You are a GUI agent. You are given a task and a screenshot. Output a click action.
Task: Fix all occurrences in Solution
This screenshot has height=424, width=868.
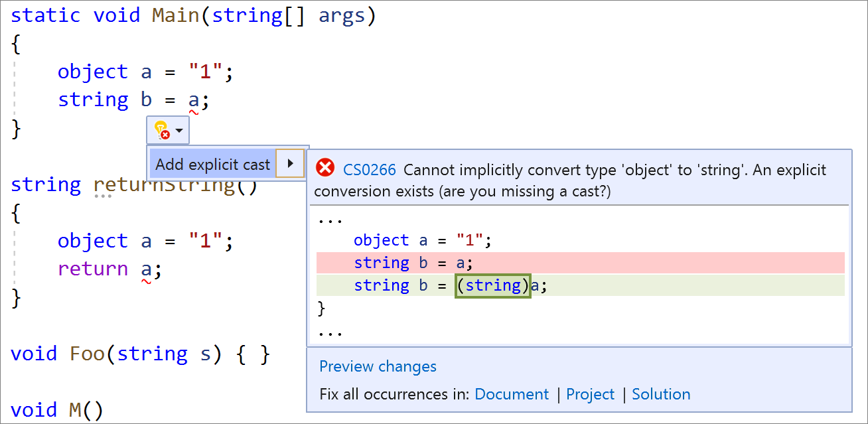tap(661, 394)
